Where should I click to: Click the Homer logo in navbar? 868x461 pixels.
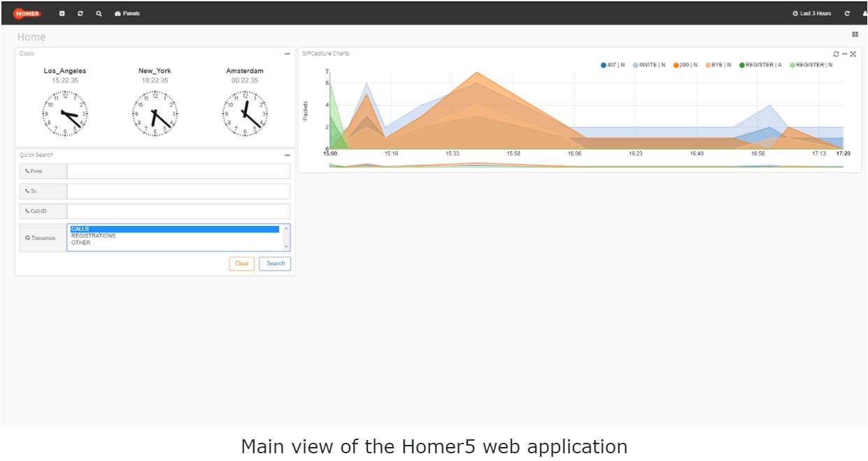pos(27,13)
